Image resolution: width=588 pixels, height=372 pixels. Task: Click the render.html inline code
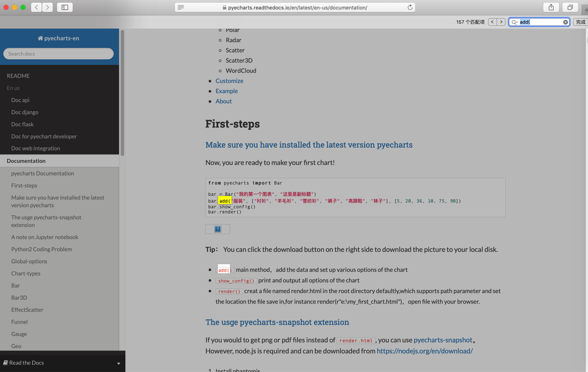point(356,341)
